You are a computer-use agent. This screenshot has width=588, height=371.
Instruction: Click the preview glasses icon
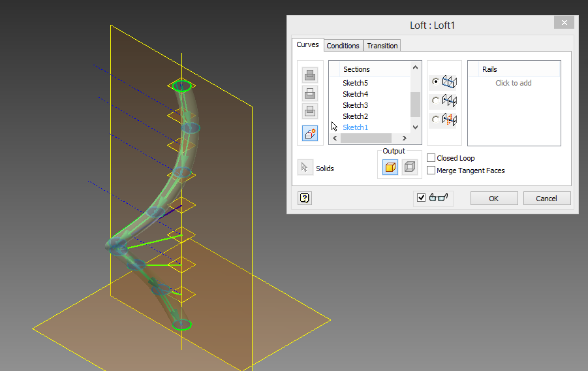coord(439,197)
